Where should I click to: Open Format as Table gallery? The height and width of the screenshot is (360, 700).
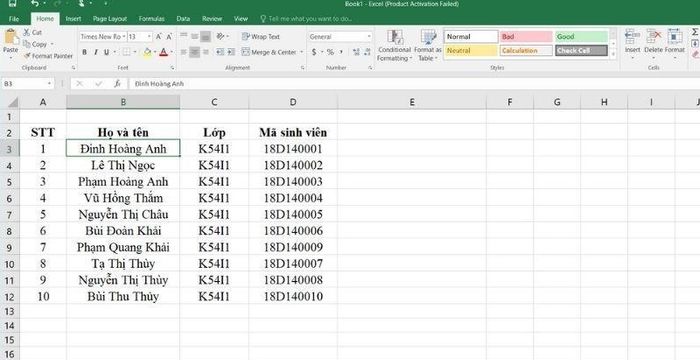click(x=428, y=46)
